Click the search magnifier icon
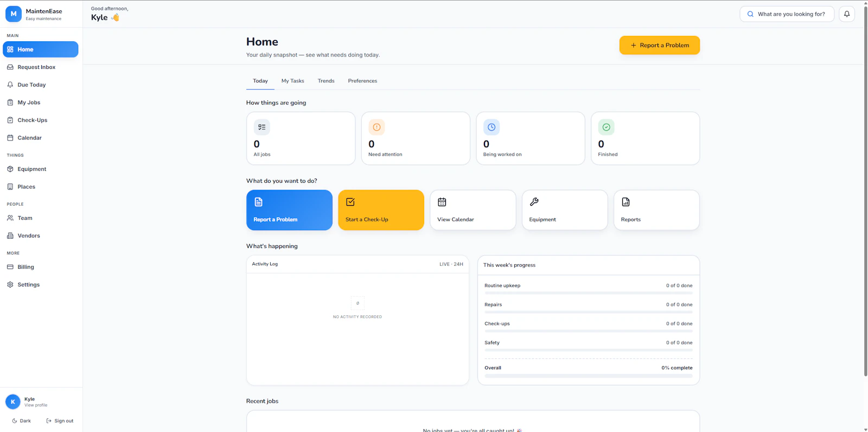 [750, 14]
